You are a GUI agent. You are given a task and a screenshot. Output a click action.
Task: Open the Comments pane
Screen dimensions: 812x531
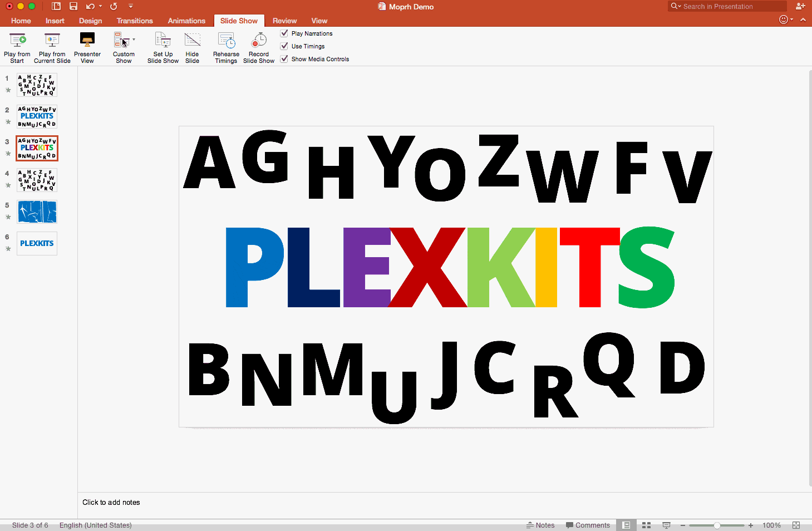pyautogui.click(x=588, y=525)
